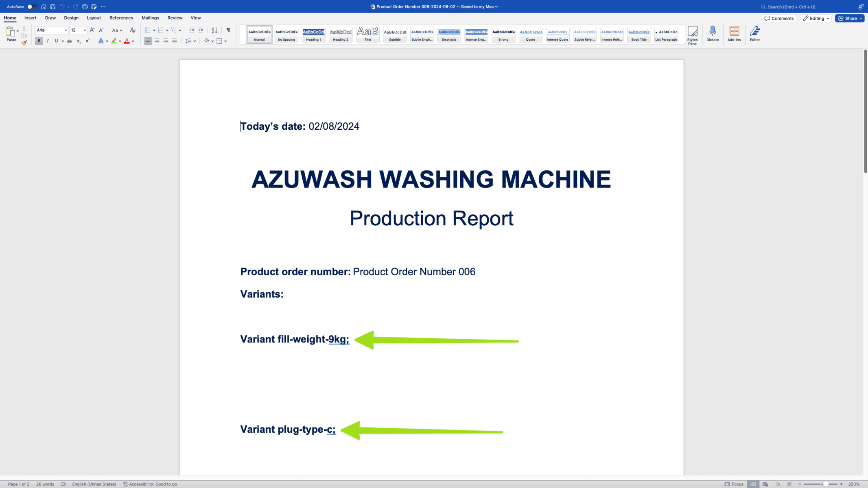Image resolution: width=868 pixels, height=488 pixels.
Task: Click the Format Painter brush icon
Action: click(24, 43)
